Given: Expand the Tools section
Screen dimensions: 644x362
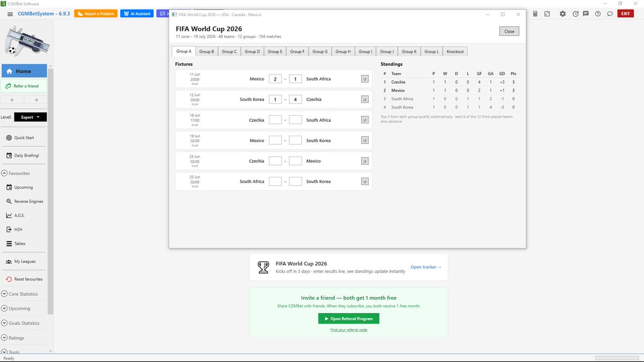Looking at the screenshot, I should (4, 352).
